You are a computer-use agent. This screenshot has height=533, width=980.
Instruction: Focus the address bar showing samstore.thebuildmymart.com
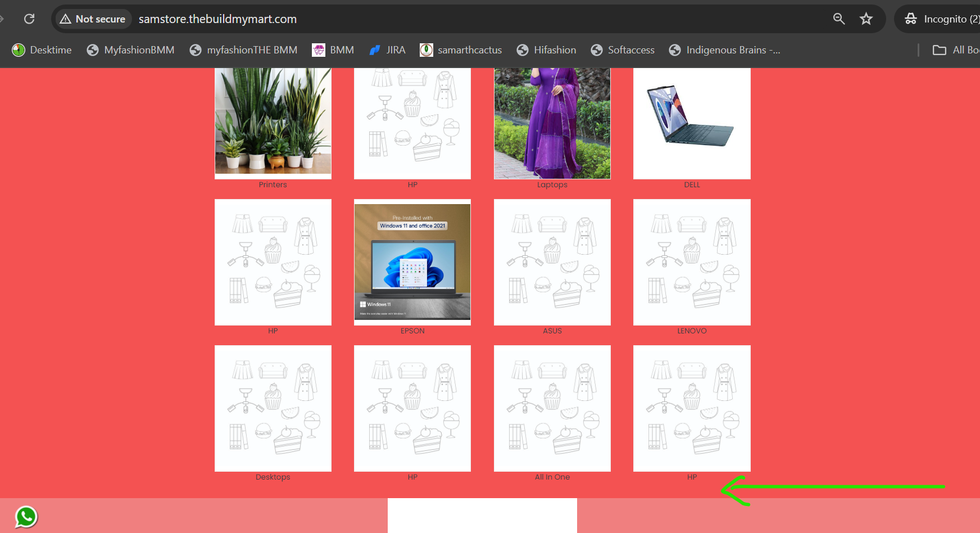(x=217, y=19)
